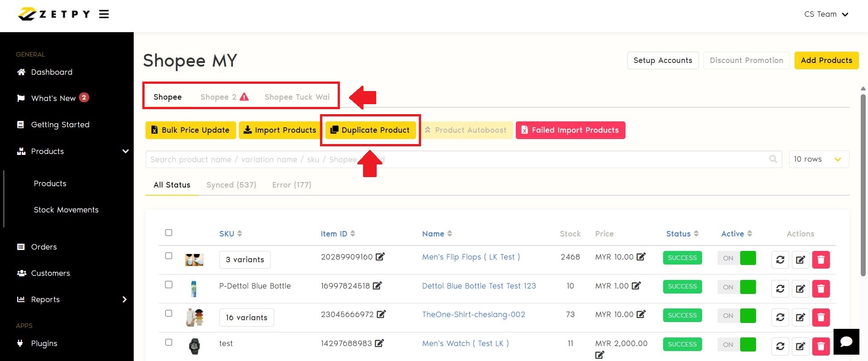
Task: Open the 10 rows page-size dropdown
Action: 819,159
